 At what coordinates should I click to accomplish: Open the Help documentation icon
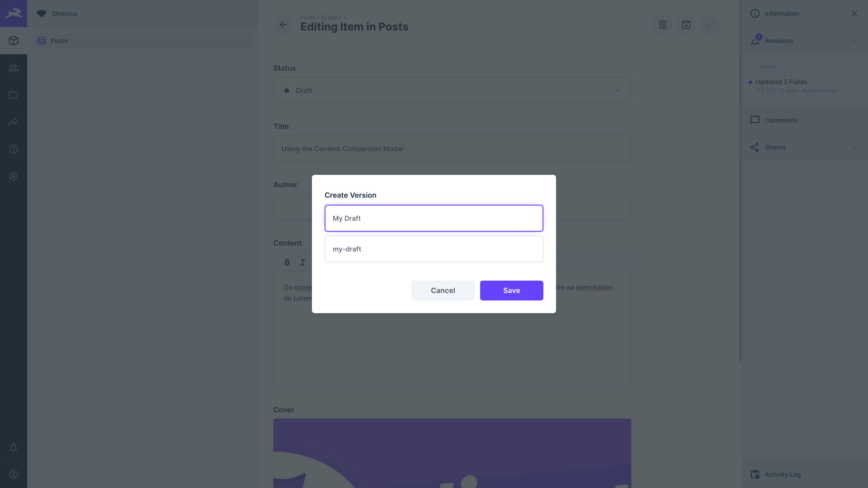tap(13, 149)
